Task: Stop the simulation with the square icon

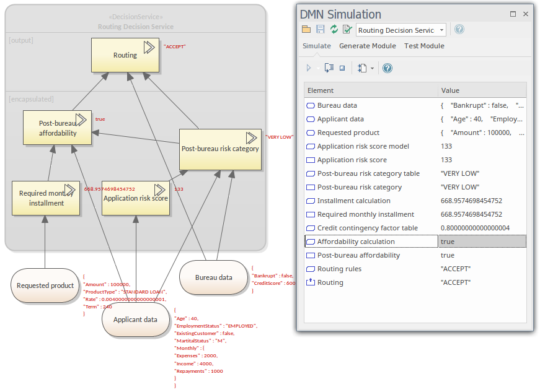Action: coord(342,68)
